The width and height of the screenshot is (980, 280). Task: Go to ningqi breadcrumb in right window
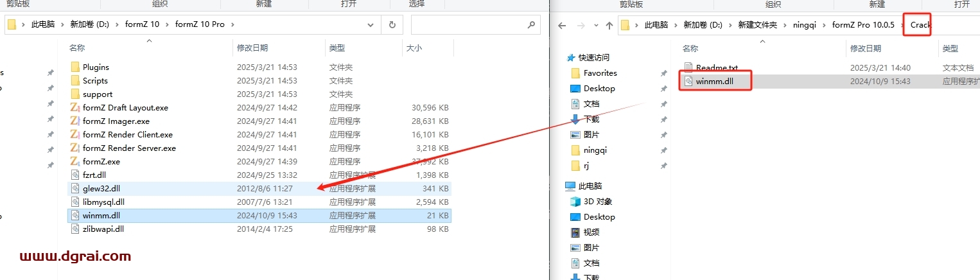pos(804,25)
